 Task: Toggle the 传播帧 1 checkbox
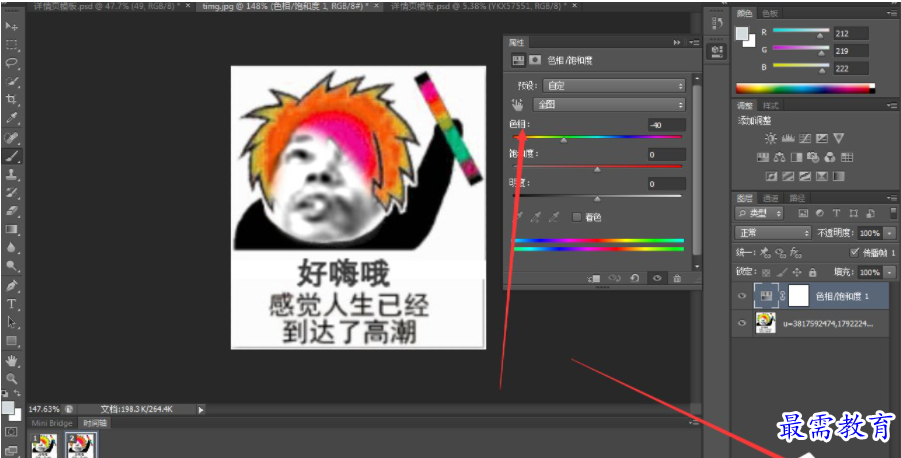tap(854, 252)
